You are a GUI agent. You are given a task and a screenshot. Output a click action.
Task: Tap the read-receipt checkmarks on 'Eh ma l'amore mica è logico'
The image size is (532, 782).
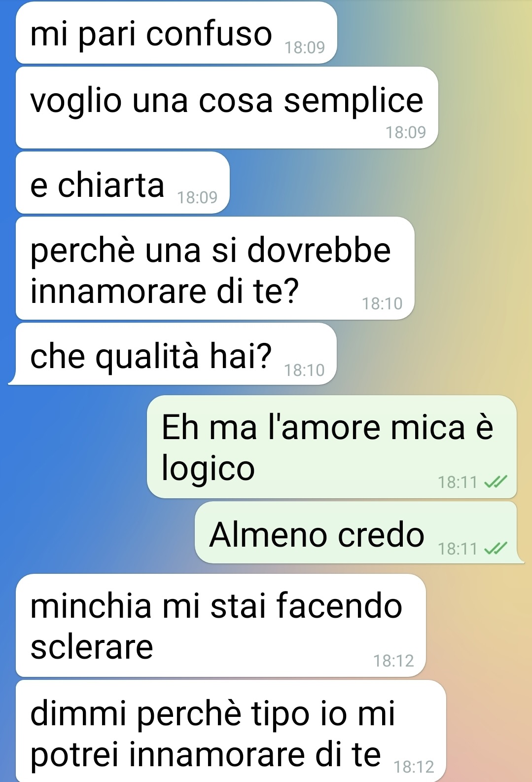pos(496,482)
